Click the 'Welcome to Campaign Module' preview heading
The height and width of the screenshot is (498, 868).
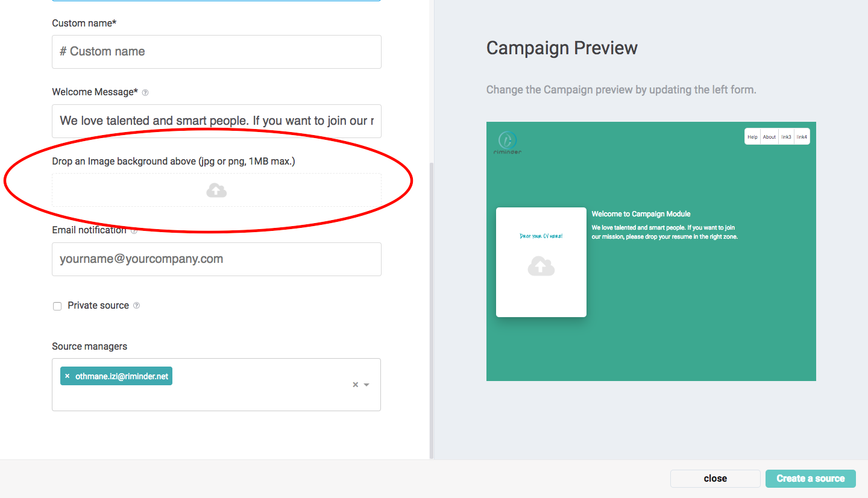pyautogui.click(x=641, y=214)
